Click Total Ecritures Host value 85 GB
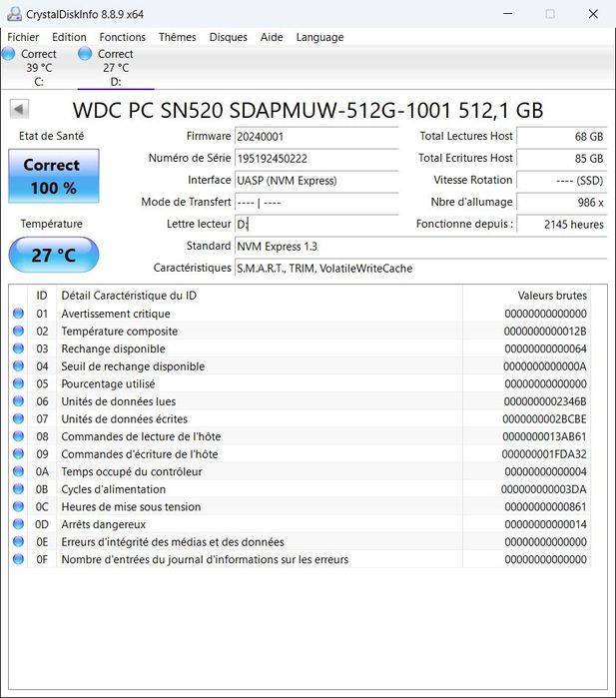616x698 pixels. pos(561,158)
